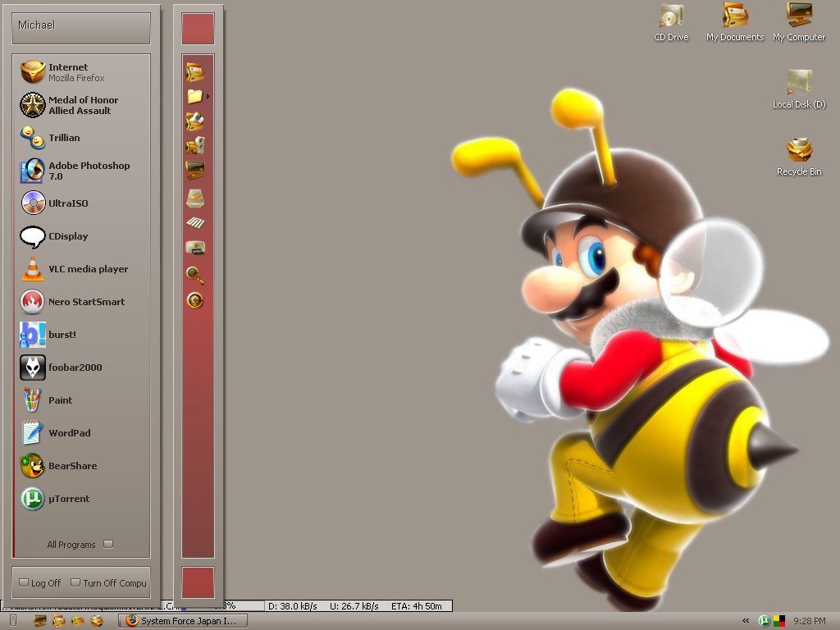The image size is (840, 630).
Task: Click the striped panel icon in red sidebar
Action: [195, 222]
